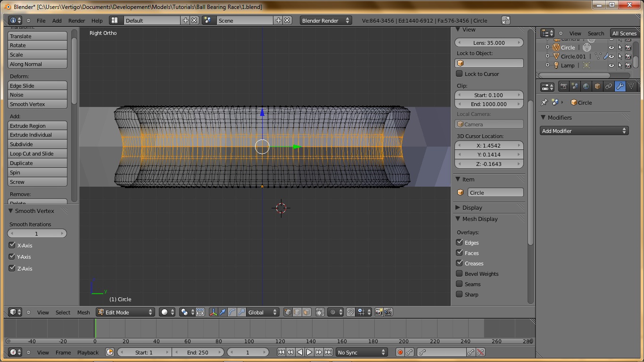The image size is (644, 362).
Task: Toggle the X-Axis smooth checkbox
Action: click(12, 245)
